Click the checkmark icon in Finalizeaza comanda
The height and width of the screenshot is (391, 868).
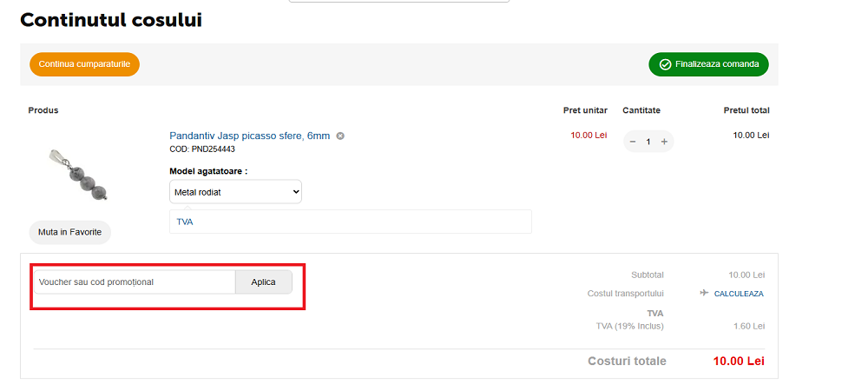665,64
